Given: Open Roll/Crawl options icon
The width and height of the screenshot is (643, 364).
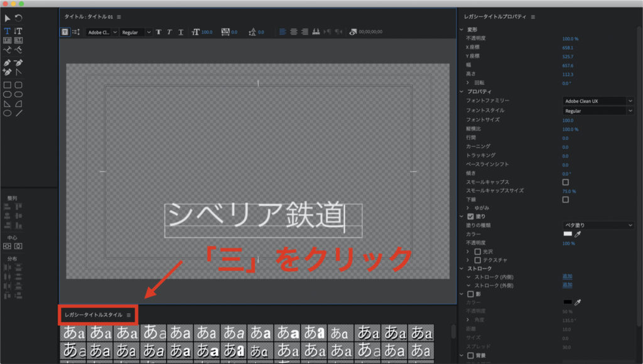Looking at the screenshot, I should (x=76, y=32).
